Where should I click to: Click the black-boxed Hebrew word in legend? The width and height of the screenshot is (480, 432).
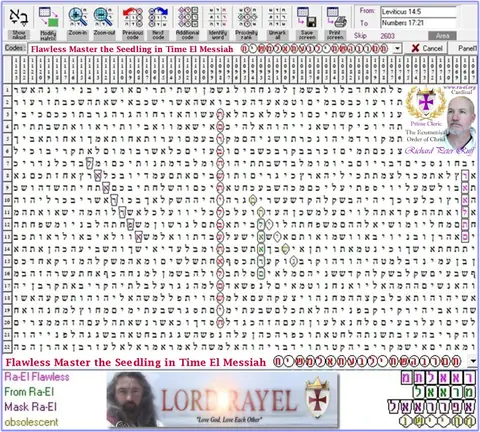431,407
